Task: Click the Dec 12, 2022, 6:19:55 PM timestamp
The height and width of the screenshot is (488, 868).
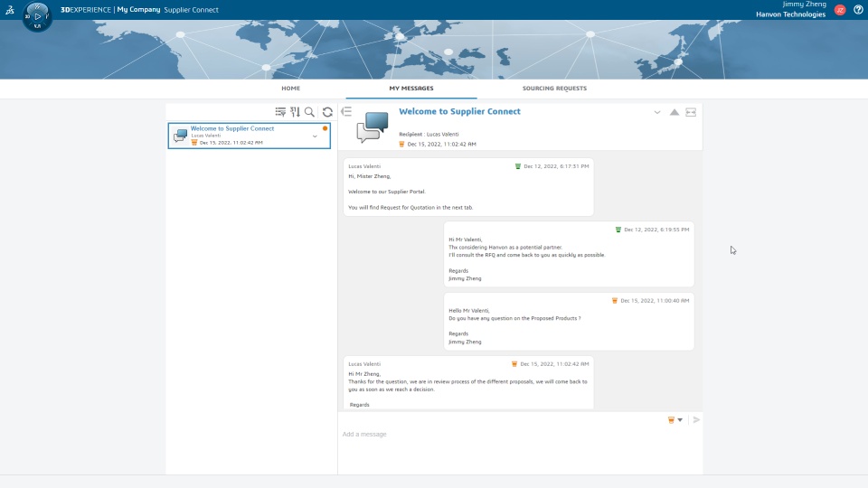Action: tap(656, 230)
